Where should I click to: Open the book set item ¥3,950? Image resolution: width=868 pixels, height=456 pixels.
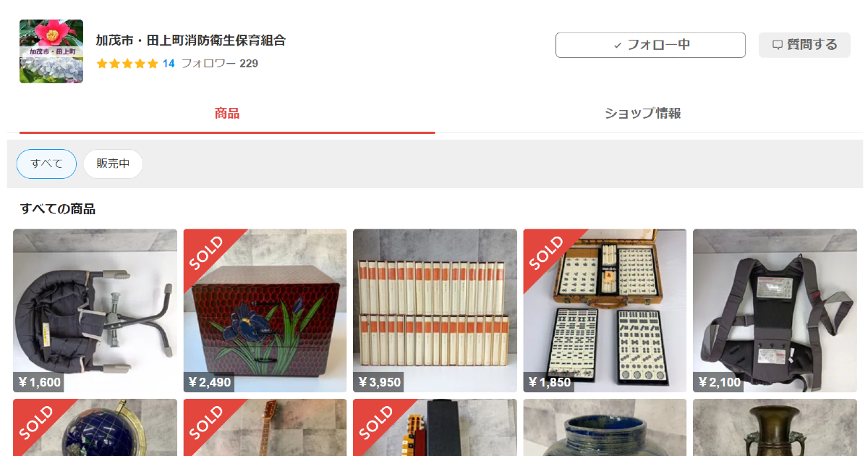click(435, 311)
